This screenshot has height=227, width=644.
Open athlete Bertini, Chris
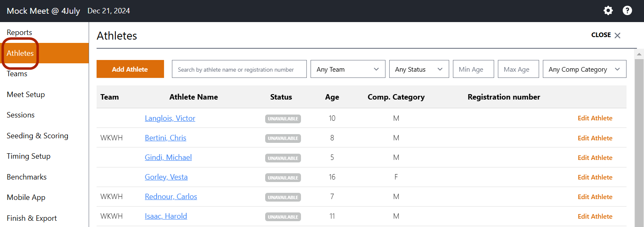(x=166, y=138)
